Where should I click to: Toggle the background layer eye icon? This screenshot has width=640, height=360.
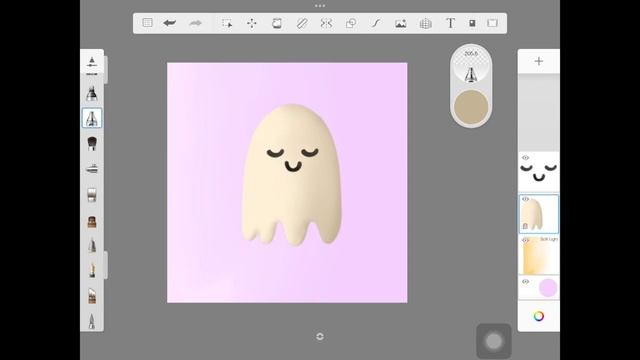pos(526,282)
